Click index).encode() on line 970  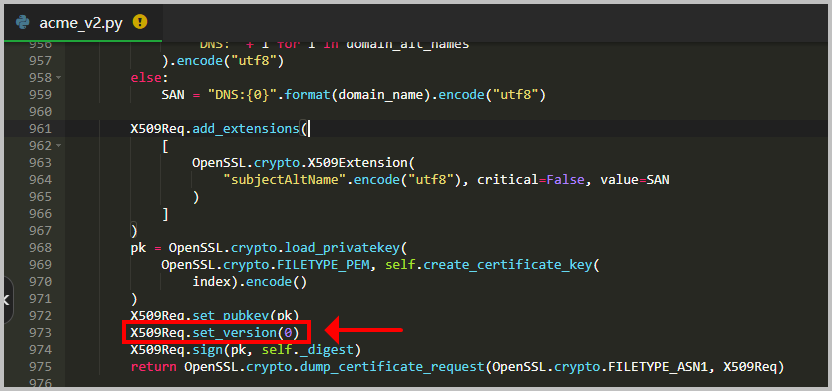[249, 282]
